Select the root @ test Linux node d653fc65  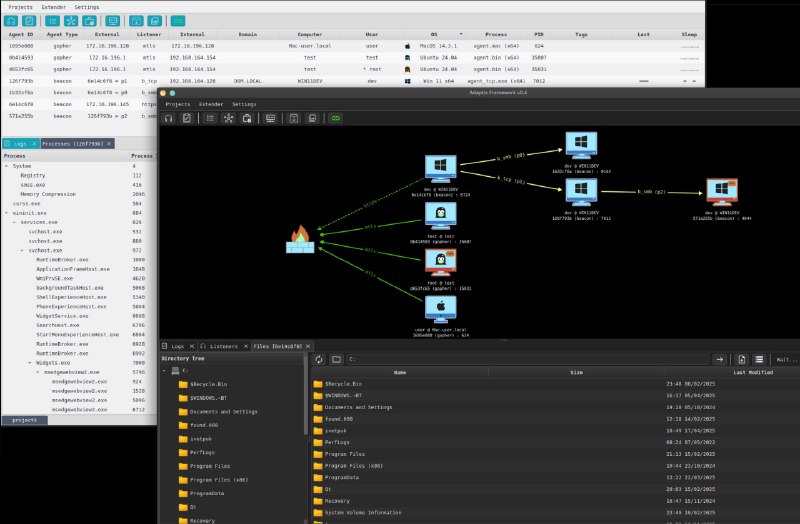click(441, 263)
